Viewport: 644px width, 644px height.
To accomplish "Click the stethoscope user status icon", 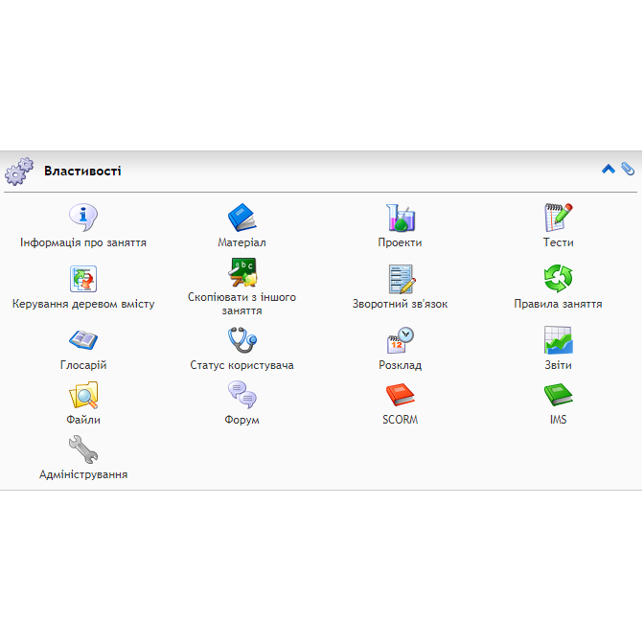I will [242, 340].
